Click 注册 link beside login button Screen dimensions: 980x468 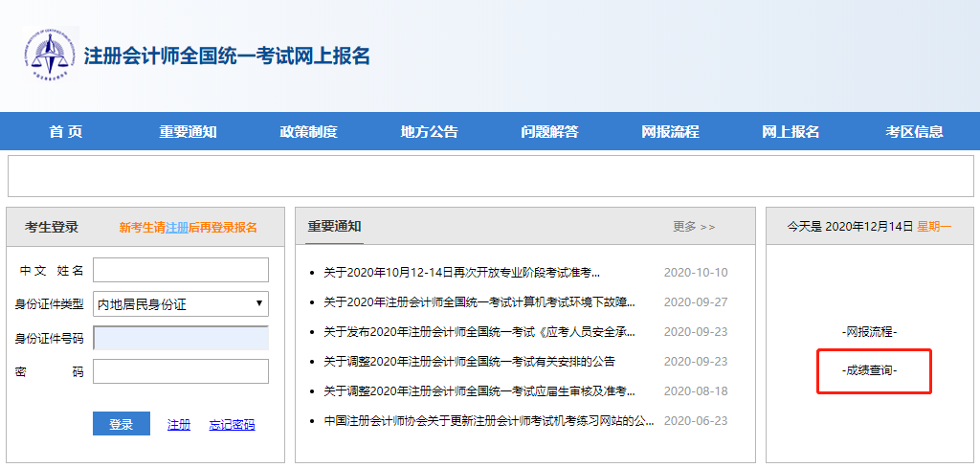(179, 425)
